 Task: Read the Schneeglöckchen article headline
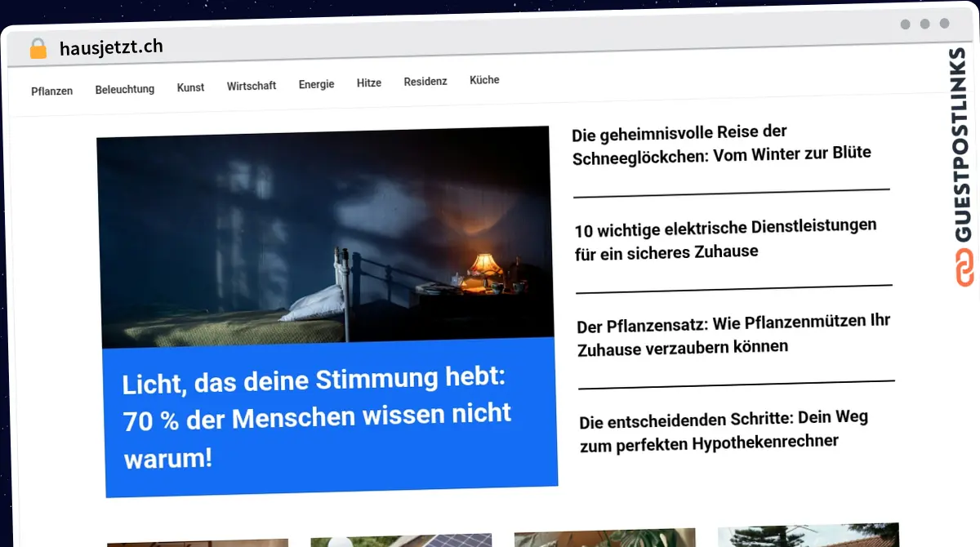[721, 145]
